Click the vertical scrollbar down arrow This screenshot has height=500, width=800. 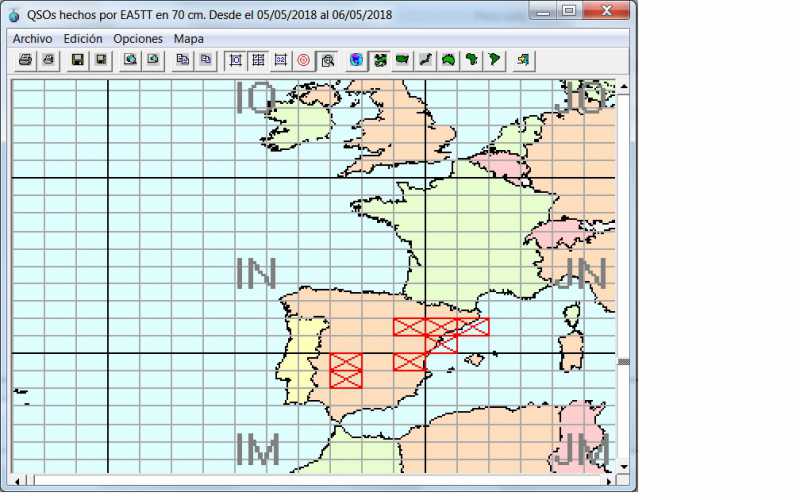(623, 466)
